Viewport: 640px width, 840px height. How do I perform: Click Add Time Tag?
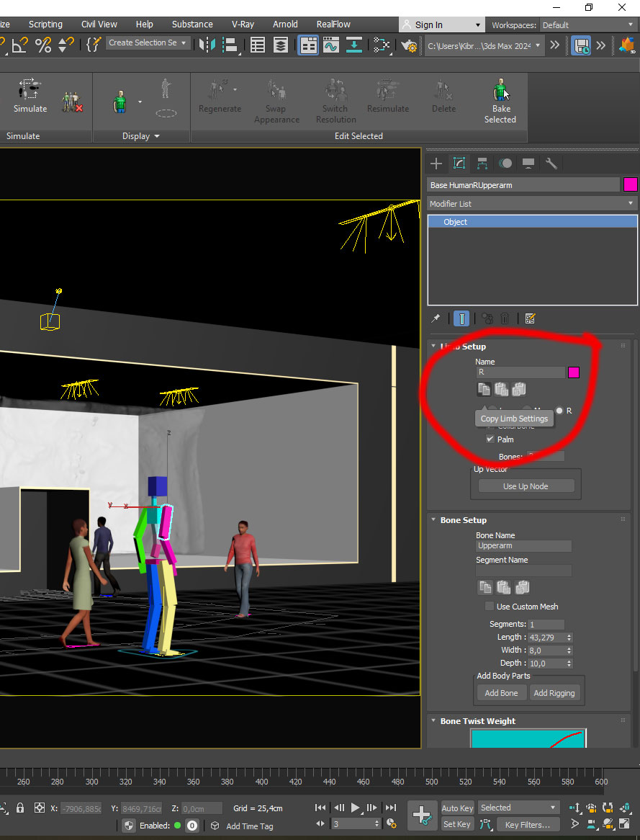(250, 826)
